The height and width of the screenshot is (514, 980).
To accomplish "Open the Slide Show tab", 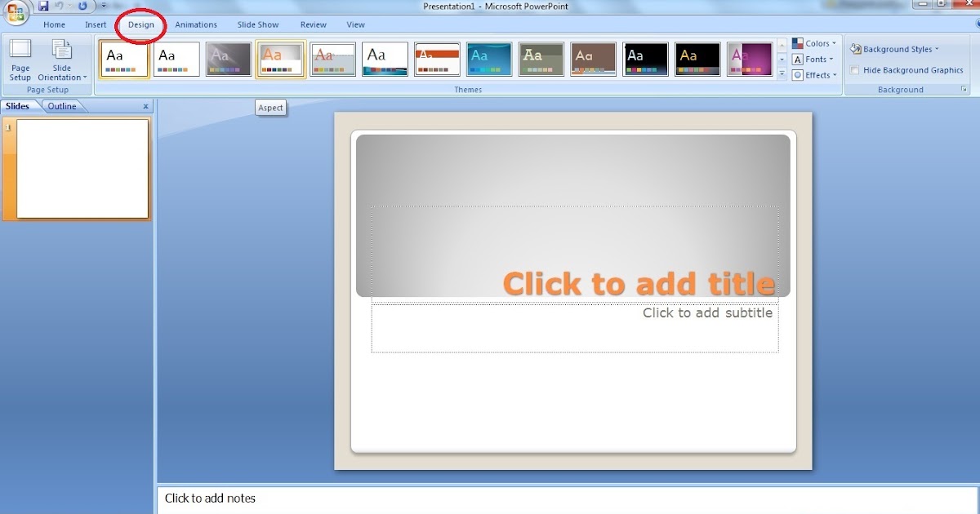I will coord(258,24).
